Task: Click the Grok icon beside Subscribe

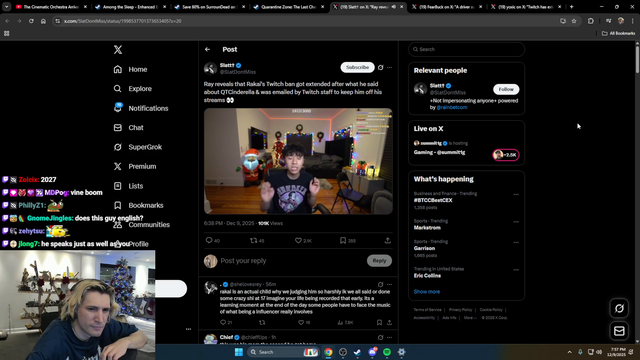Action: 380,67
